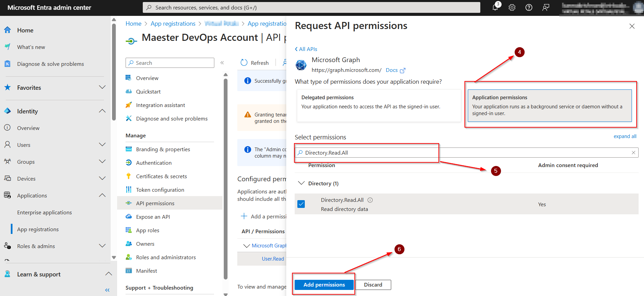
Task: Click the Integration assistant rocket icon
Action: [129, 105]
